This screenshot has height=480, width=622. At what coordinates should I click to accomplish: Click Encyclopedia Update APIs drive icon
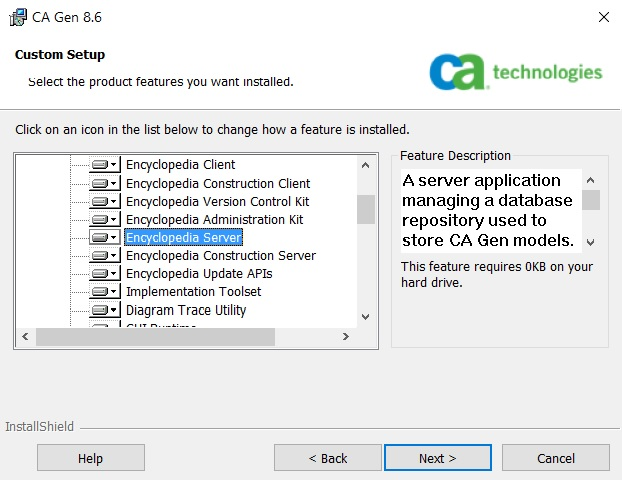click(104, 273)
